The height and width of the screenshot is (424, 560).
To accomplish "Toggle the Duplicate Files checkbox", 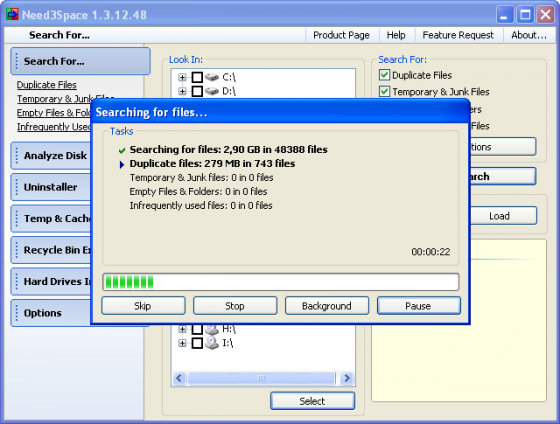I will (384, 75).
